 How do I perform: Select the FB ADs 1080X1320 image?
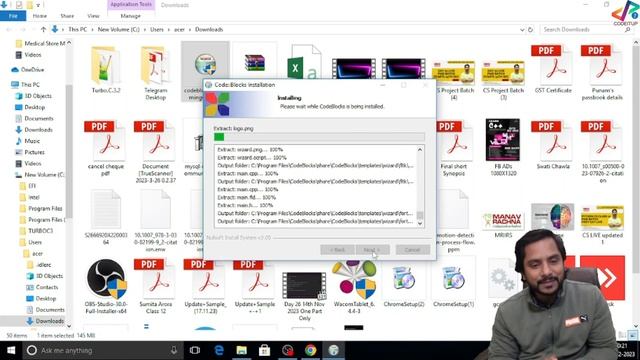503,140
